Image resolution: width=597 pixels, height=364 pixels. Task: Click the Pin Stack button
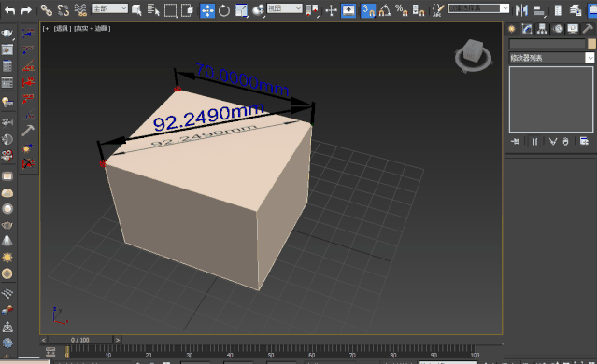515,142
